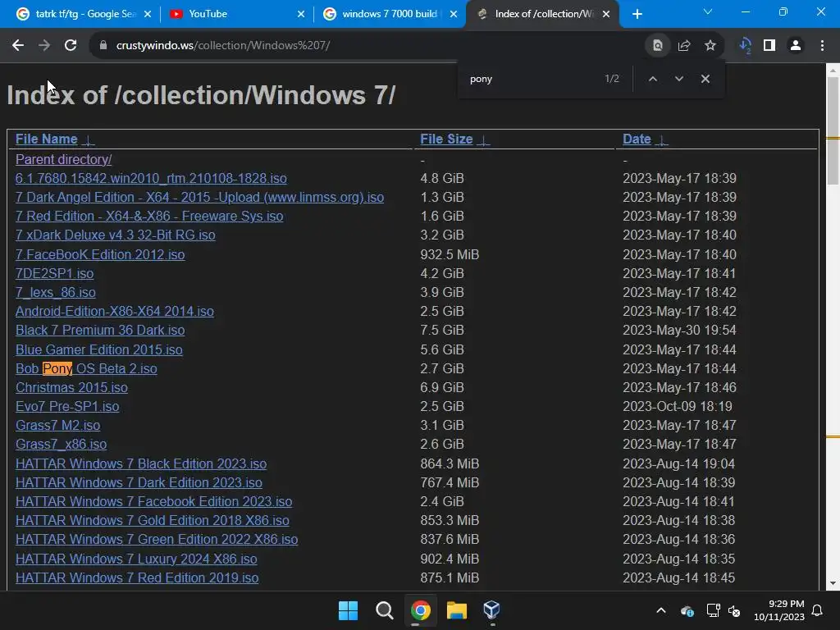Click the address bar URL
840x630 pixels.
(223, 46)
